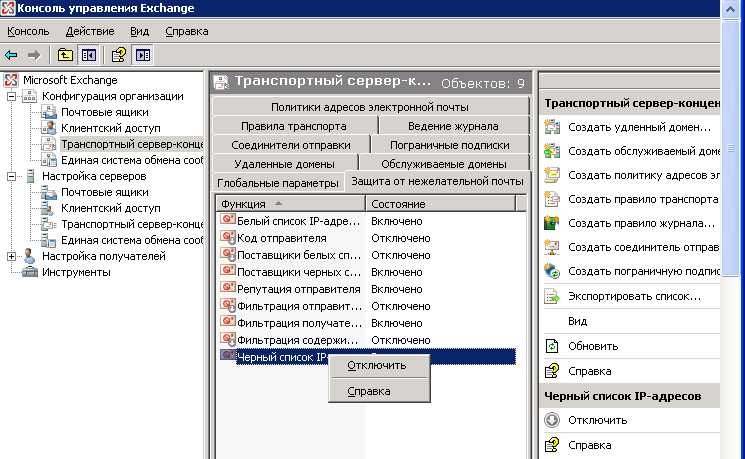Switch to the Соединители отправки tab
This screenshot has width=745, height=459.
tap(291, 145)
